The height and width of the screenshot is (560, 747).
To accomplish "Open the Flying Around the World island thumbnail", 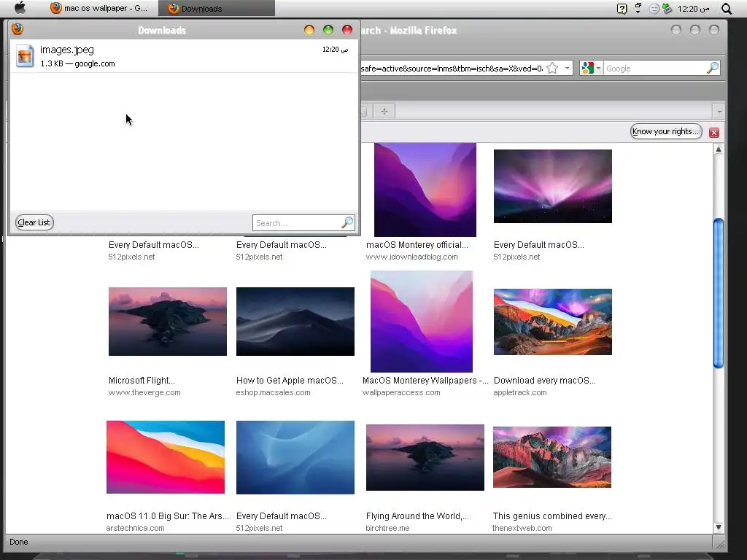I will [425, 458].
